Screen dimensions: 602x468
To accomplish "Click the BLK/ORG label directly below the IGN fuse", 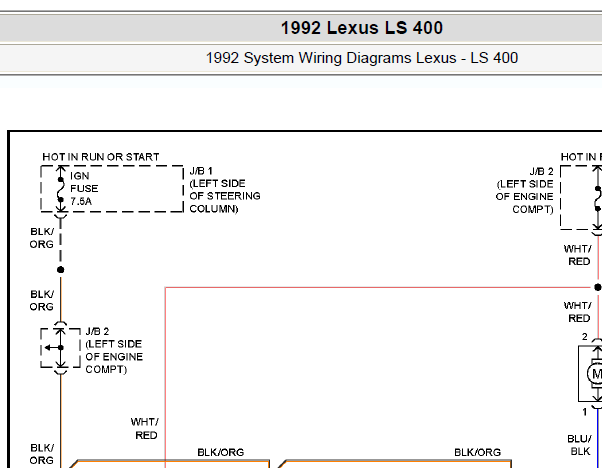I will coord(42,238).
